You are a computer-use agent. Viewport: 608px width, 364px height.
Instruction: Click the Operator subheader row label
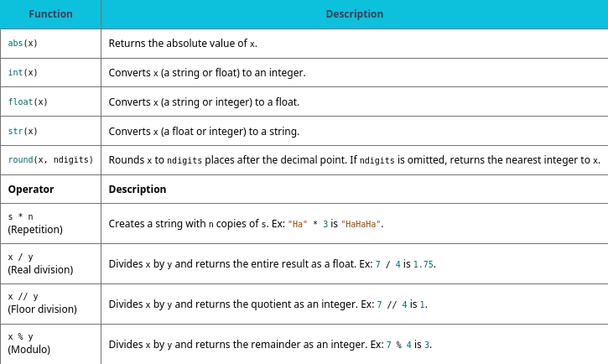(x=31, y=190)
